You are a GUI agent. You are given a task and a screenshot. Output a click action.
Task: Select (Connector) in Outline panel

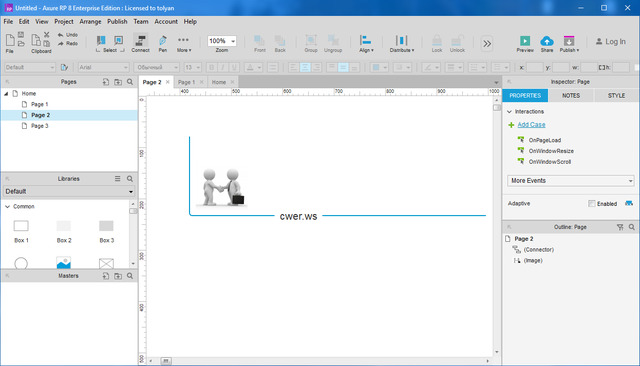(538, 249)
